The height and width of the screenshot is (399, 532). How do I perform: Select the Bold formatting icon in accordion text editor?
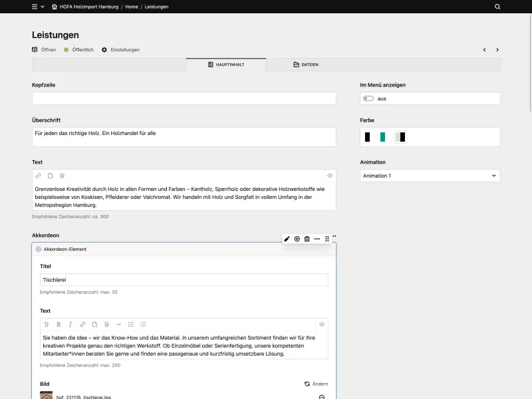(x=59, y=325)
